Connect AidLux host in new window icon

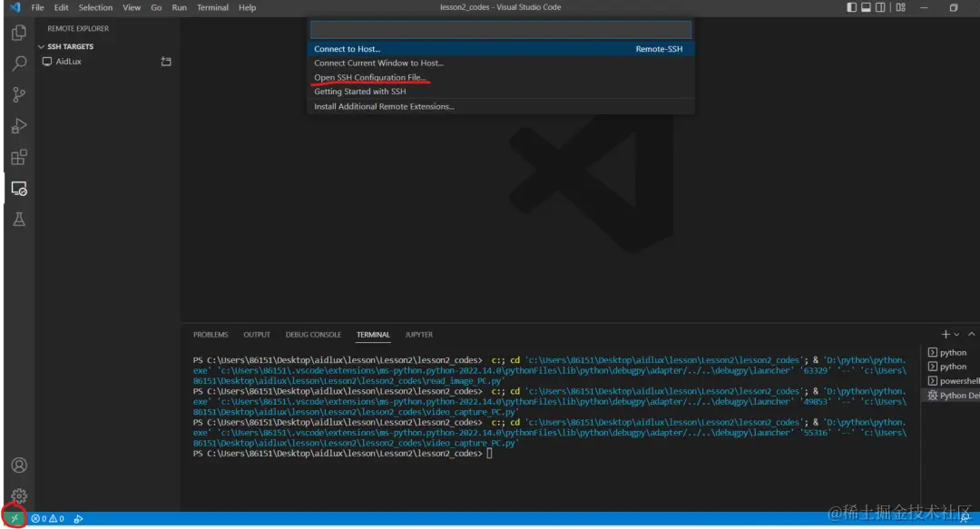click(x=166, y=62)
